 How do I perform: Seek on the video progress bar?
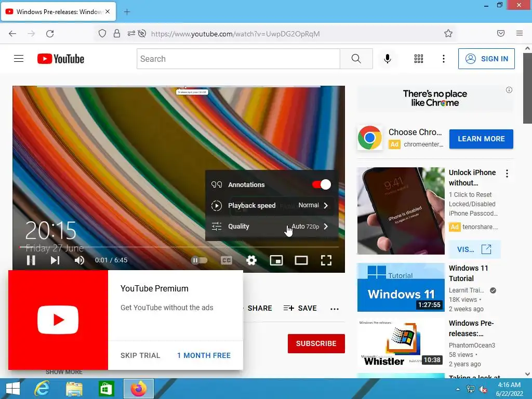point(179,247)
